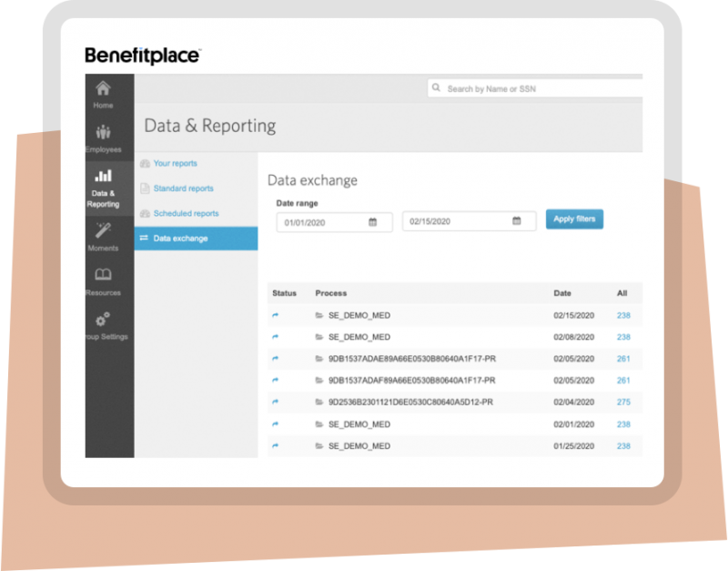Screen dimensions: 728x571
Task: Click the status arrow of the 9DB1537ADAE row
Action: tap(276, 359)
